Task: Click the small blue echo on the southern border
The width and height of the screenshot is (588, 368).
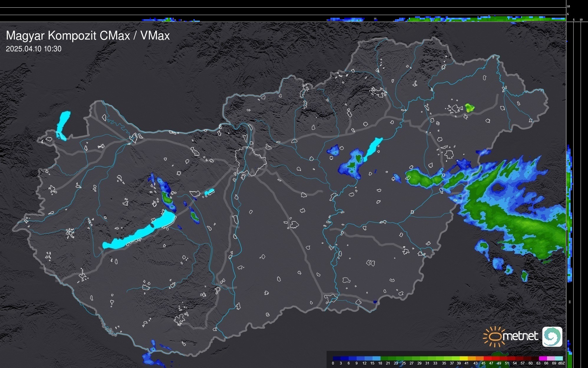Action: coord(375,302)
